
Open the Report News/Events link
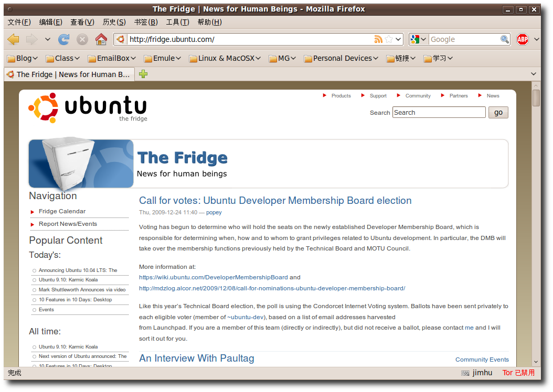click(68, 224)
